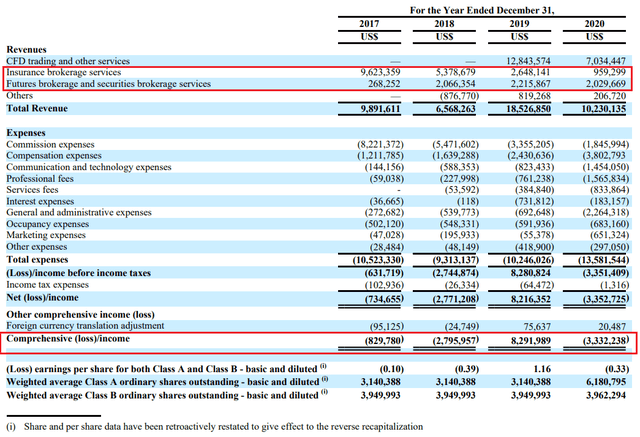Select earnings per share 2019 value 1.16
Viewport: 640px width, 437px height.
[542, 369]
